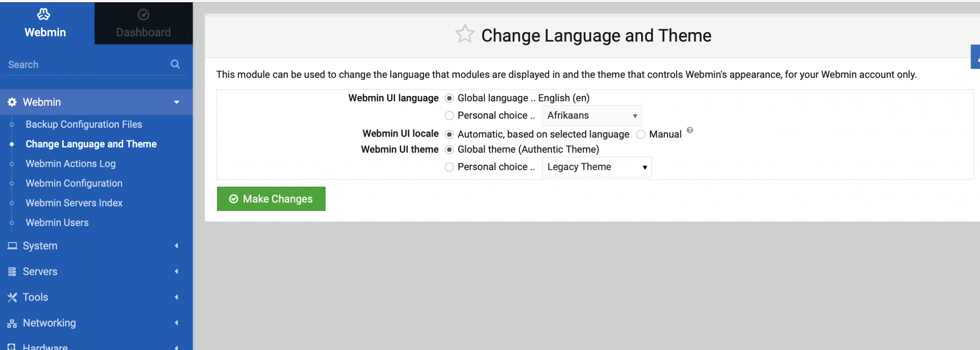Viewport: 980px width, 350px height.
Task: Expand the Networking section arrow
Action: (x=176, y=323)
